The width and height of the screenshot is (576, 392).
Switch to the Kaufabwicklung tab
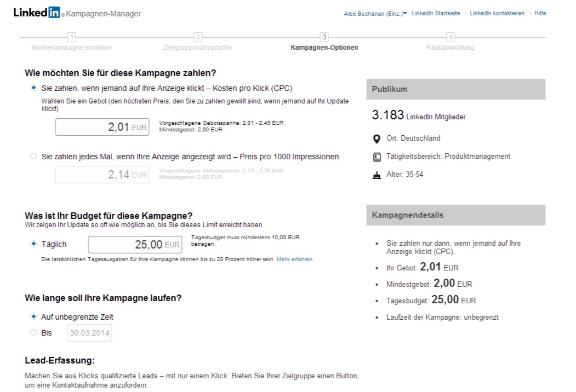point(450,48)
